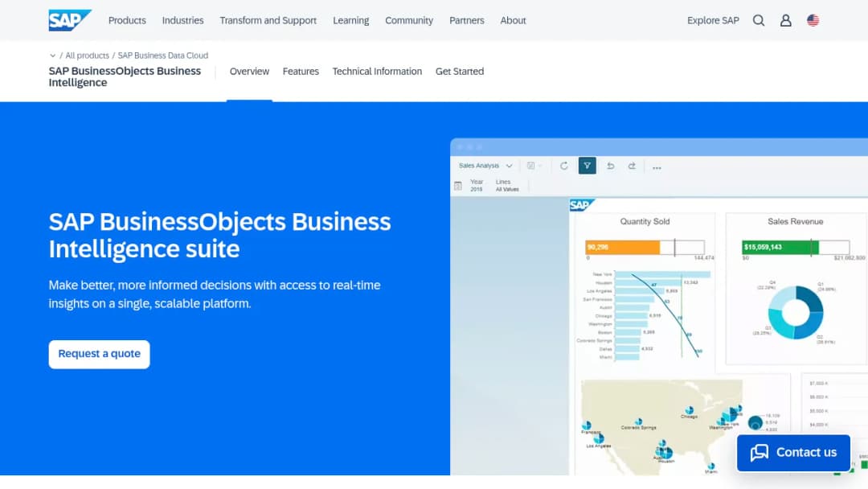The height and width of the screenshot is (489, 868).
Task: Click the undo arrow in dashboard toolbar
Action: pos(611,166)
